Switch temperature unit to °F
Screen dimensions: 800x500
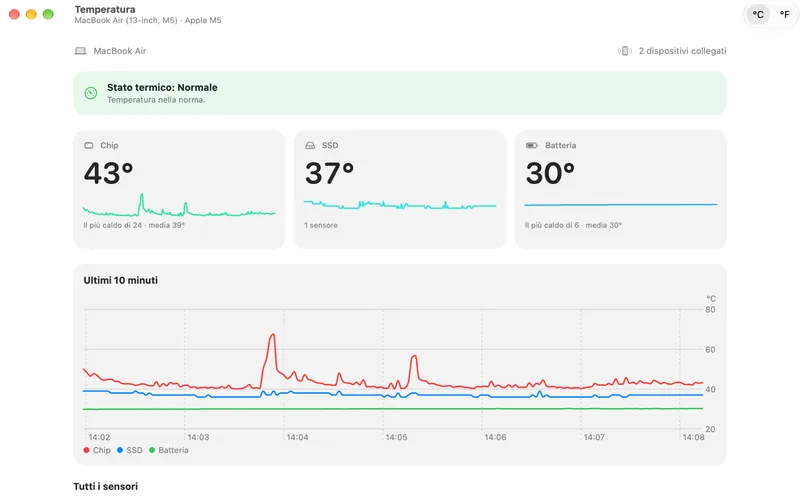[x=784, y=14]
